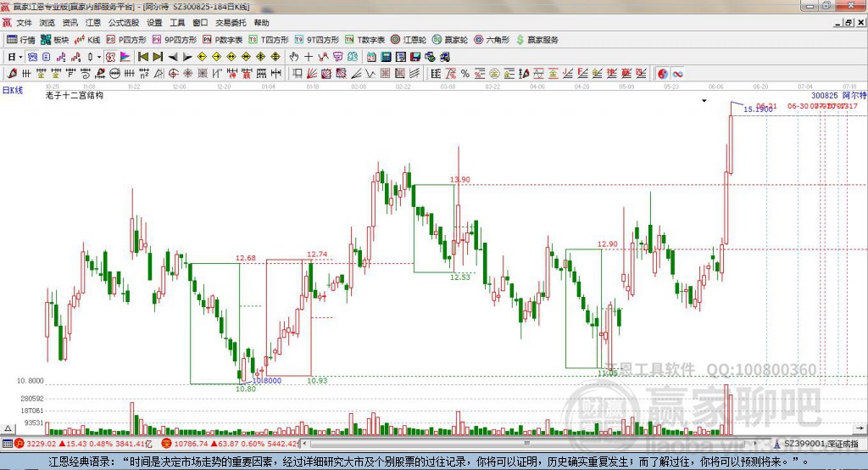Open the 板块 sector view

point(55,39)
